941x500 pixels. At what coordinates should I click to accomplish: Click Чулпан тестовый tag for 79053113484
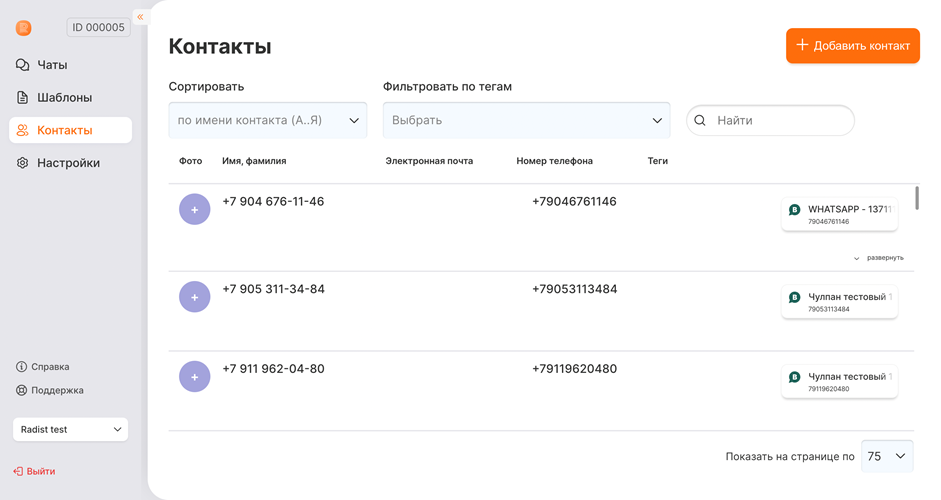[x=840, y=301]
